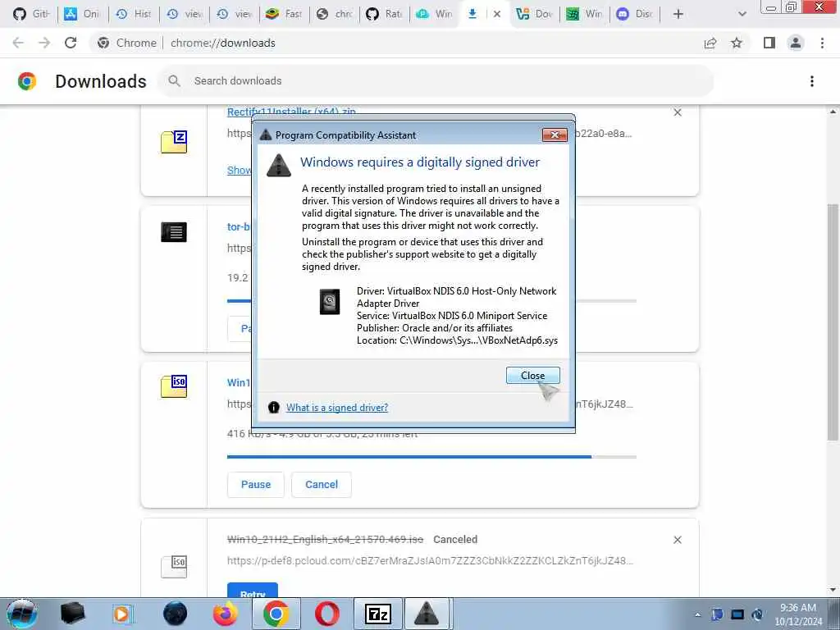This screenshot has height=630, width=840.
Task: Click the 'Canceled' status text
Action: pos(454,540)
